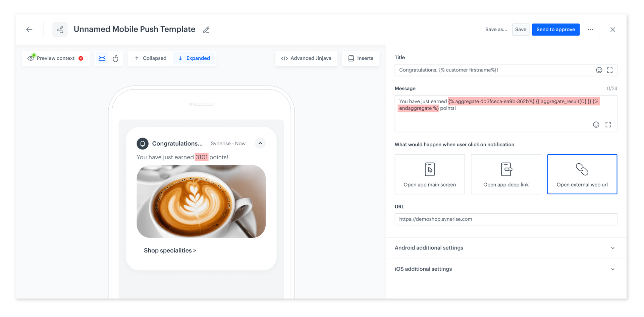Switch preview to Android device
This screenshot has width=644, height=317.
pos(102,58)
